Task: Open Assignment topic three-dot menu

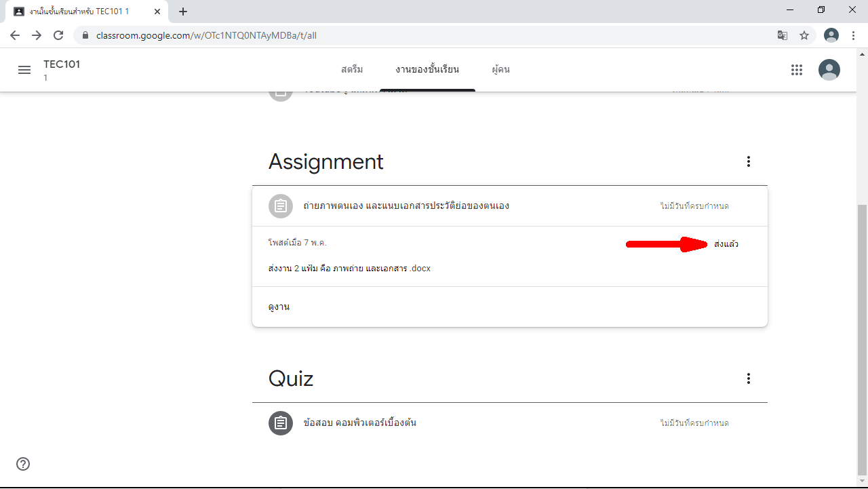Action: pos(749,161)
